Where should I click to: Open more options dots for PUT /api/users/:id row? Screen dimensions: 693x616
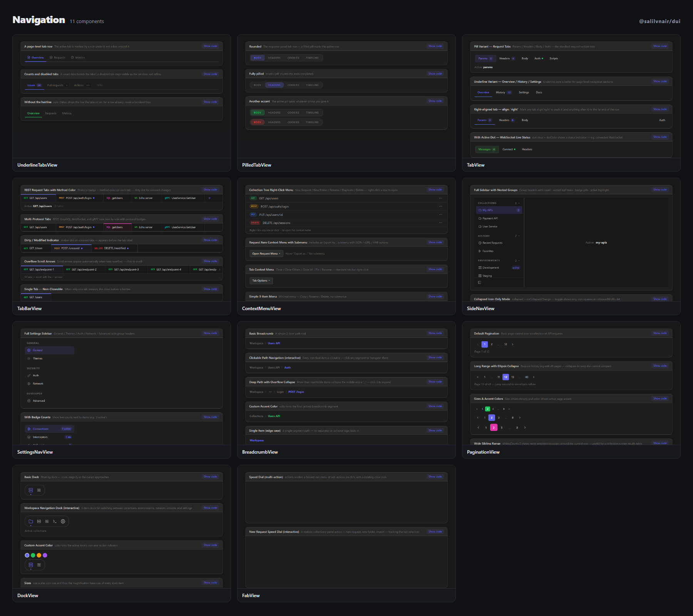[x=440, y=215]
